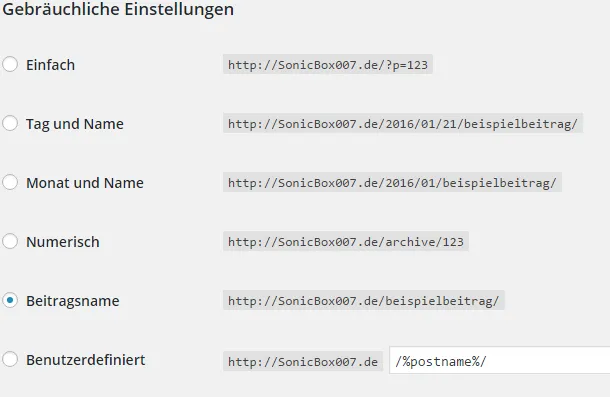This screenshot has height=397, width=610.
Task: Click the SonicBox007.de/beispielbeitrag/ example URL
Action: click(363, 300)
